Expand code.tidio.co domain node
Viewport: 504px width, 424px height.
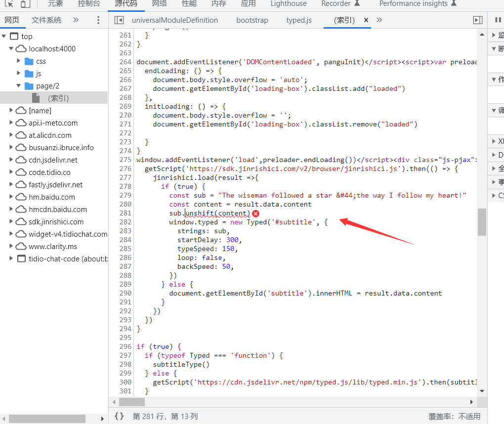[x=11, y=172]
